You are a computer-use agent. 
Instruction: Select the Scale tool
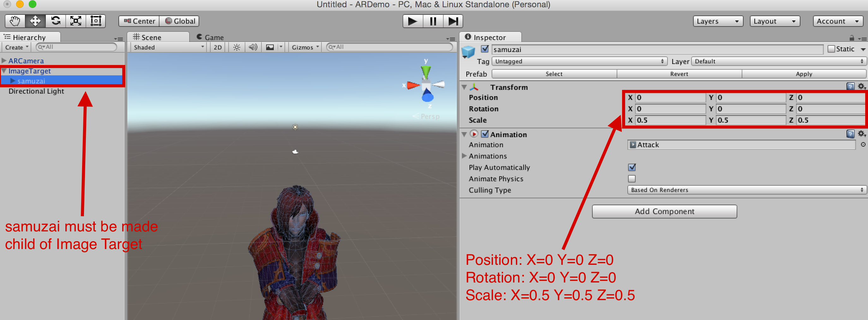[x=76, y=21]
